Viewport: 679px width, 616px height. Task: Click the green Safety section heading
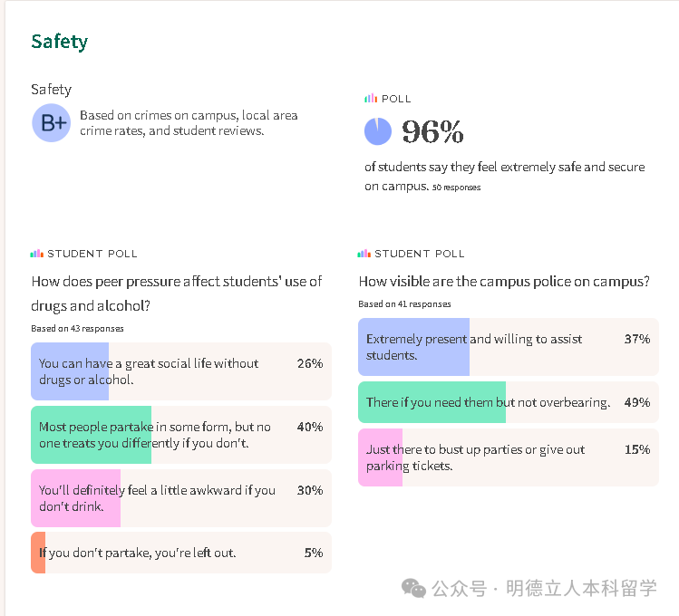60,42
